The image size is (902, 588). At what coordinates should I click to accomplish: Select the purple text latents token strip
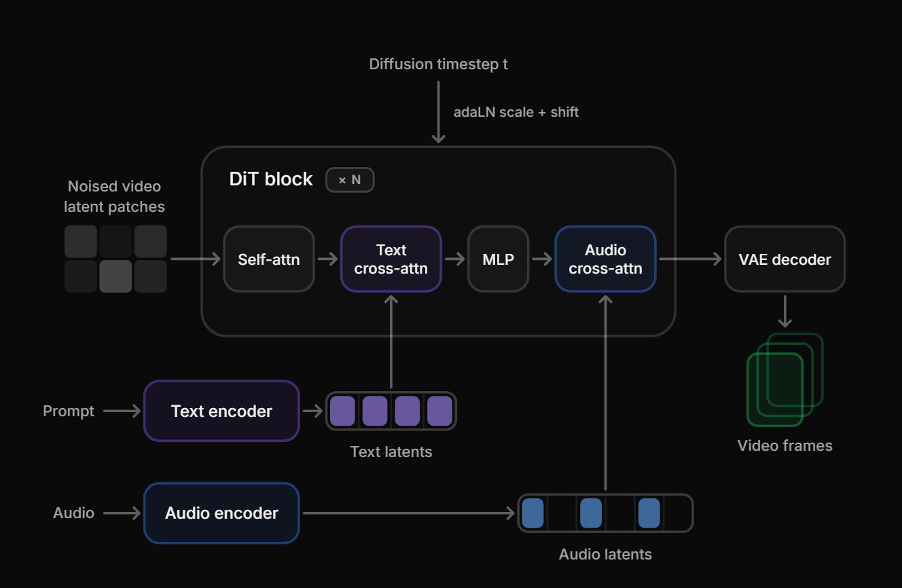click(x=391, y=411)
